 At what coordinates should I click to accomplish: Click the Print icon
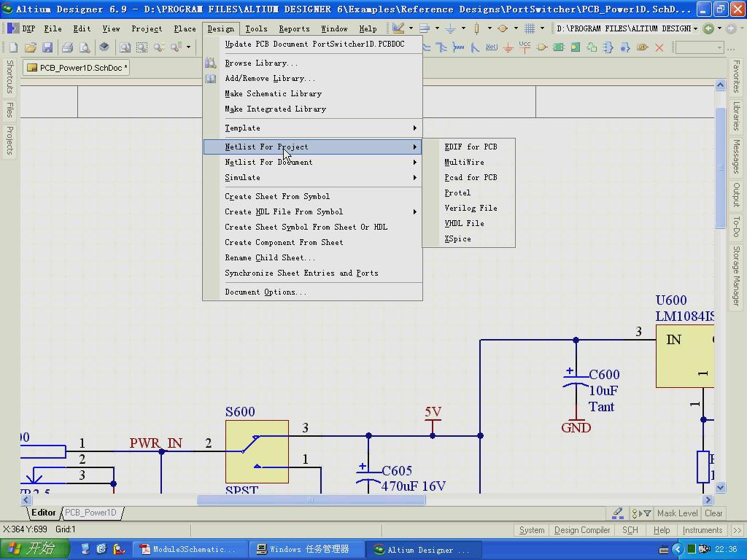[68, 47]
